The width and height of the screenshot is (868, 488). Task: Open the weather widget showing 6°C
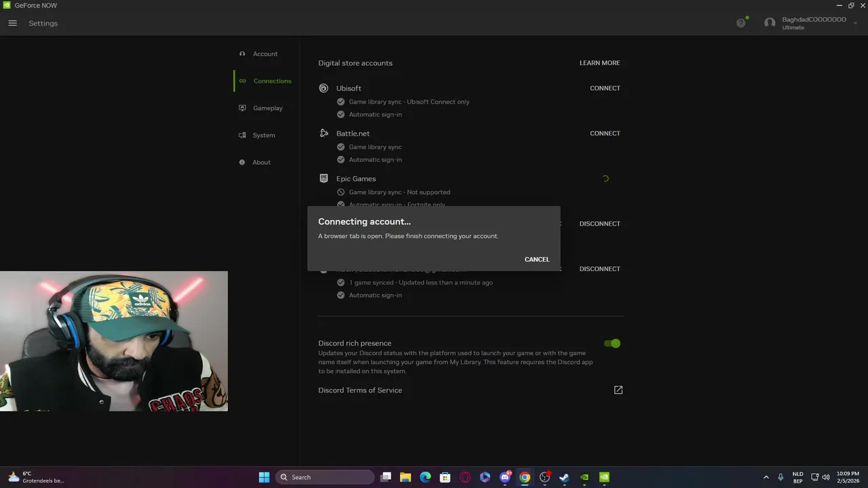[x=35, y=477]
